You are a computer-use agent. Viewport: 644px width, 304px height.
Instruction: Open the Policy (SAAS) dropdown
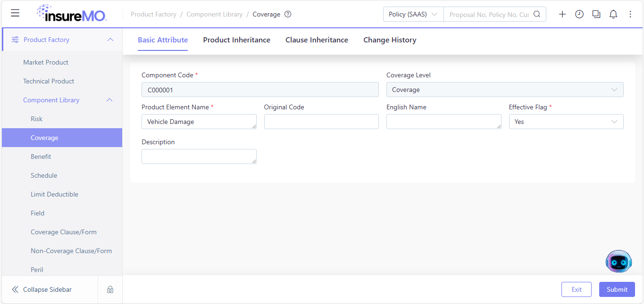[413, 14]
